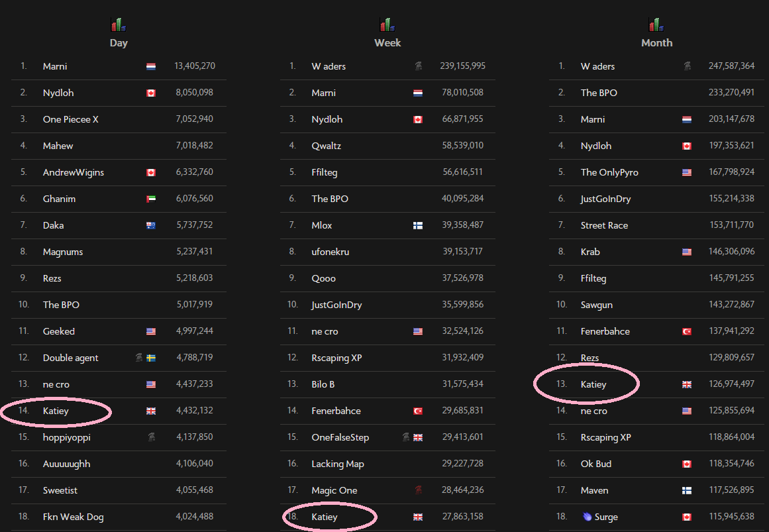Click W aders' Month score 247,587,364
Image resolution: width=769 pixels, height=532 pixels.
click(x=731, y=66)
